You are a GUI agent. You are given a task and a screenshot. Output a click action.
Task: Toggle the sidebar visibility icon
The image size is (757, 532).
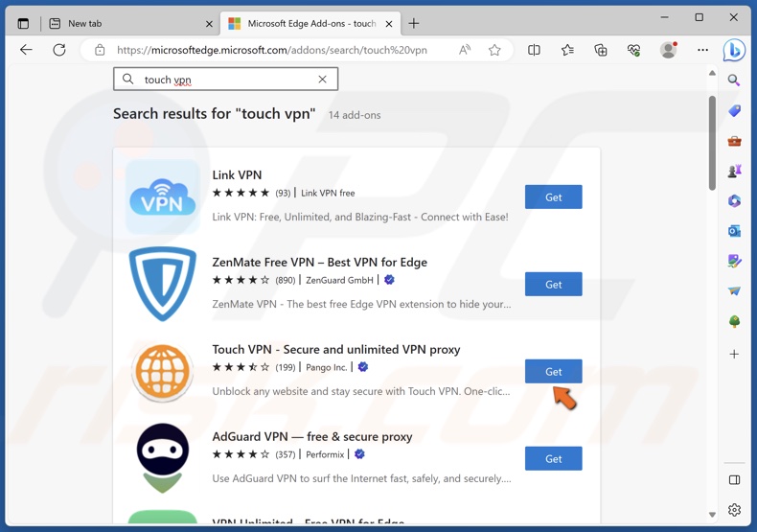pyautogui.click(x=734, y=480)
